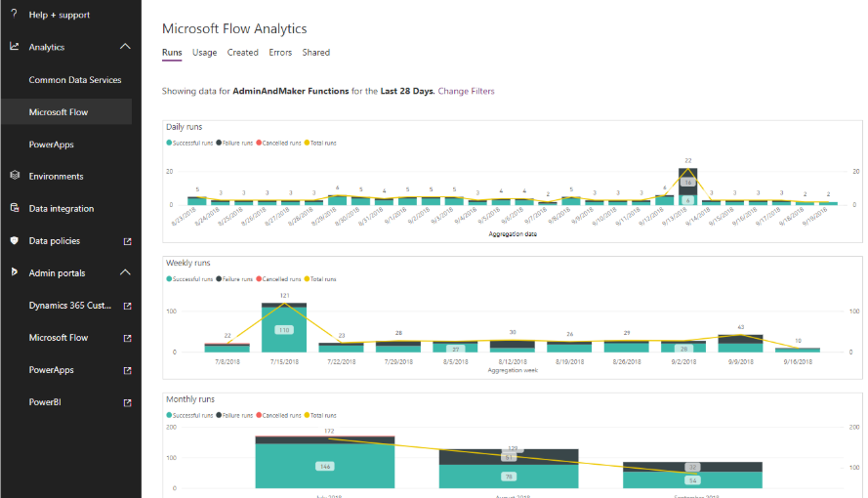Click the Help + support question mark icon
Viewport: 868px width, 498px height.
coord(15,14)
